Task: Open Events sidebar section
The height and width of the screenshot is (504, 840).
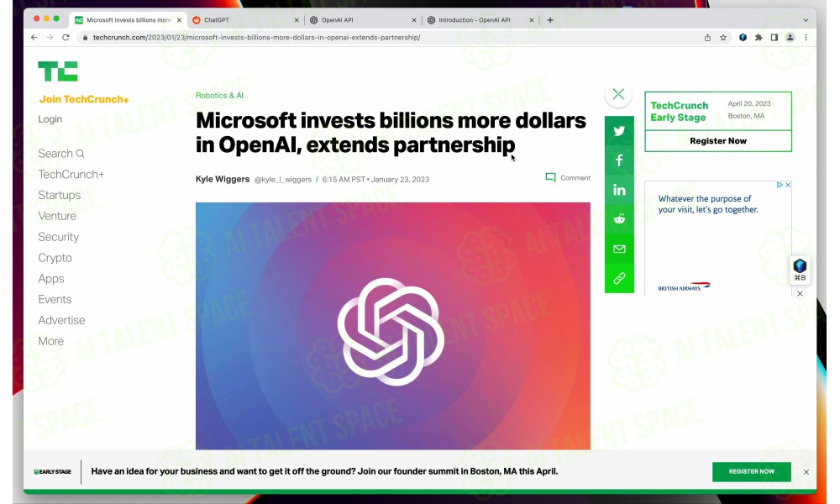Action: coord(55,299)
